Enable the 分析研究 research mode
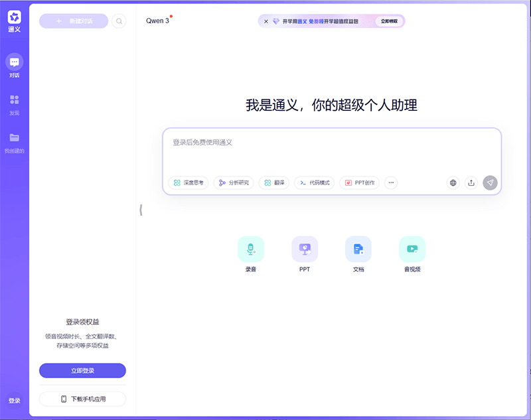 tap(234, 182)
